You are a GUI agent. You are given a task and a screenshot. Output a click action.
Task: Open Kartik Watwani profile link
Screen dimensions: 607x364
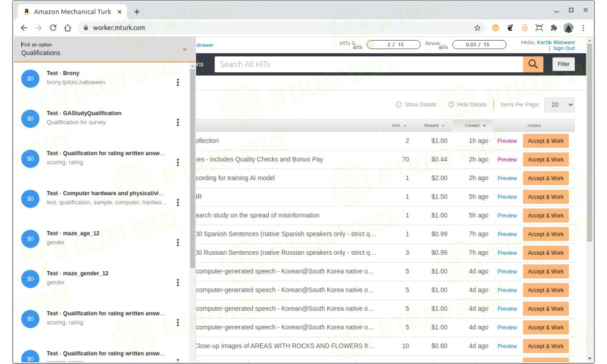pyautogui.click(x=555, y=42)
